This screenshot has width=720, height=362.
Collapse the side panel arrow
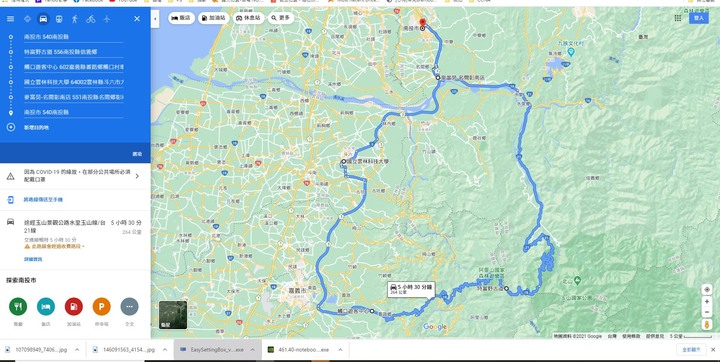point(155,19)
